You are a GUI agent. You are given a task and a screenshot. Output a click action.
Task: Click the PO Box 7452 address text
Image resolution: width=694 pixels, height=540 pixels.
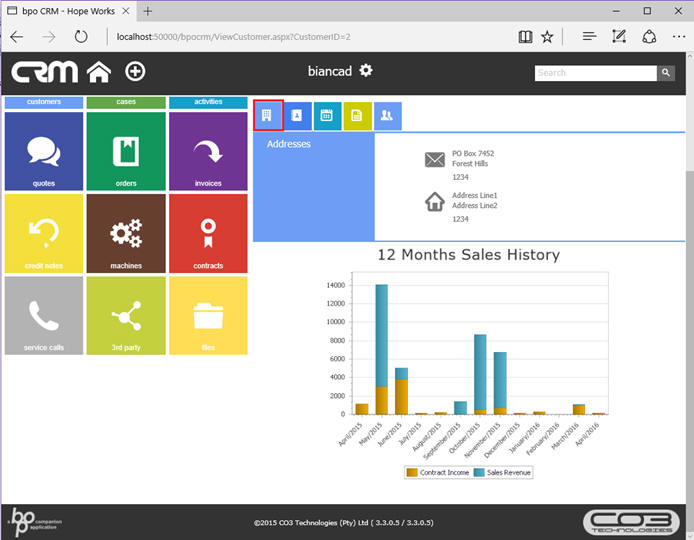[473, 154]
